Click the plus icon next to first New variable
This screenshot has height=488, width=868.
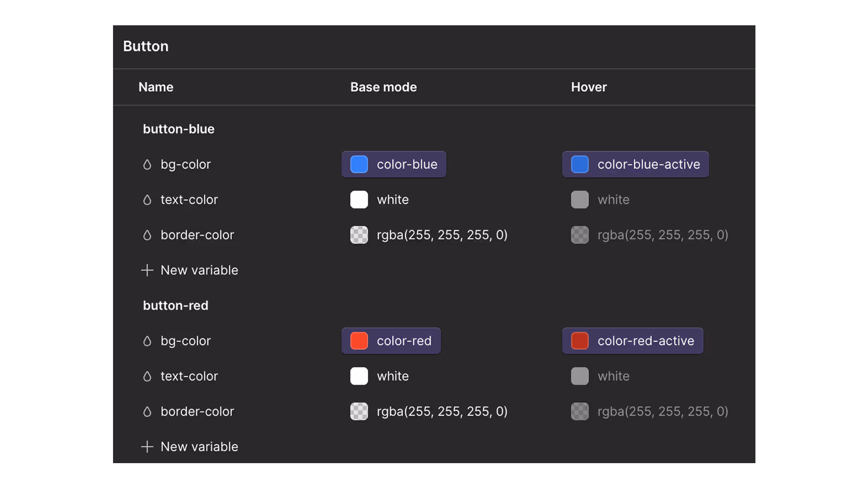[x=147, y=270]
